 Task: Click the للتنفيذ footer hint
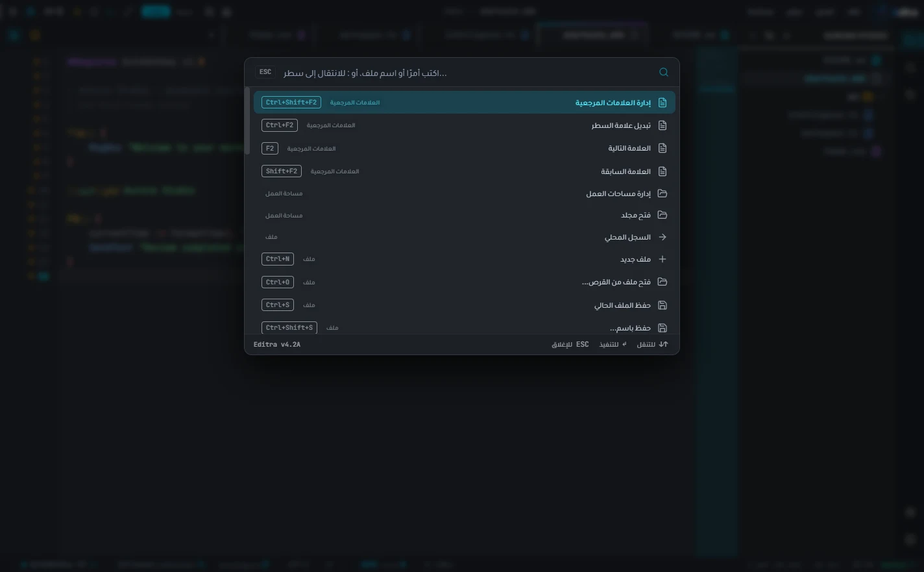click(x=613, y=345)
